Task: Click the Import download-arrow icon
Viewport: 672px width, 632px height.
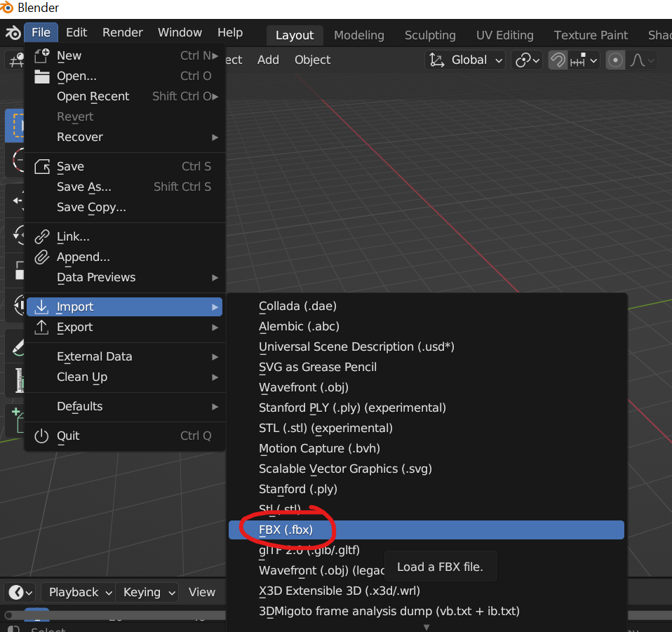Action: point(41,307)
